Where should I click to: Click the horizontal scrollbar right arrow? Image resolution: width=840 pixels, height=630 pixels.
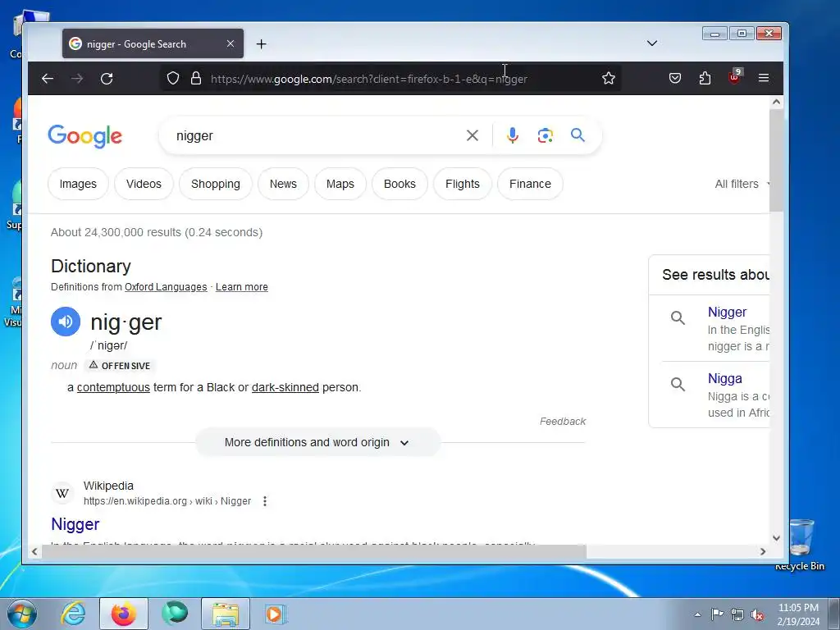pyautogui.click(x=763, y=551)
